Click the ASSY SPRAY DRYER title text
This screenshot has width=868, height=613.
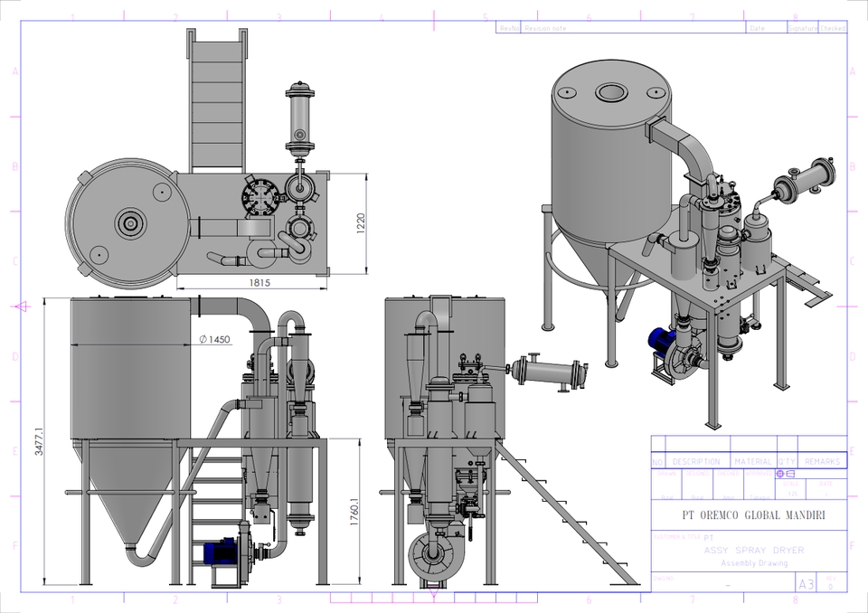756,550
